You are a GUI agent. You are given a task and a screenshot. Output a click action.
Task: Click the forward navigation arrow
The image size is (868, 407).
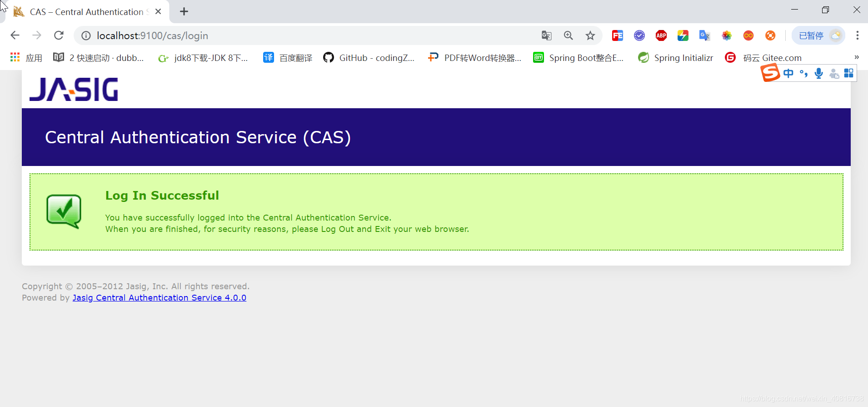(x=37, y=35)
